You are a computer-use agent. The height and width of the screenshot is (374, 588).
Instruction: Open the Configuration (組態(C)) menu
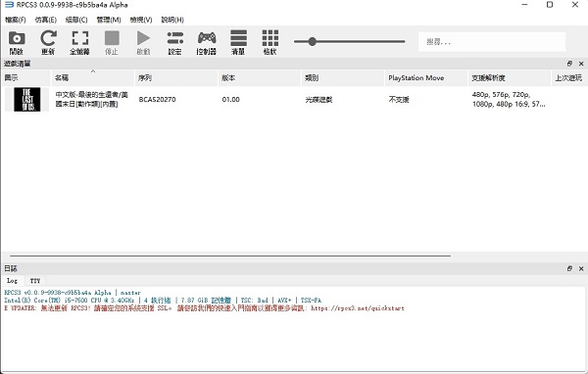coord(76,20)
